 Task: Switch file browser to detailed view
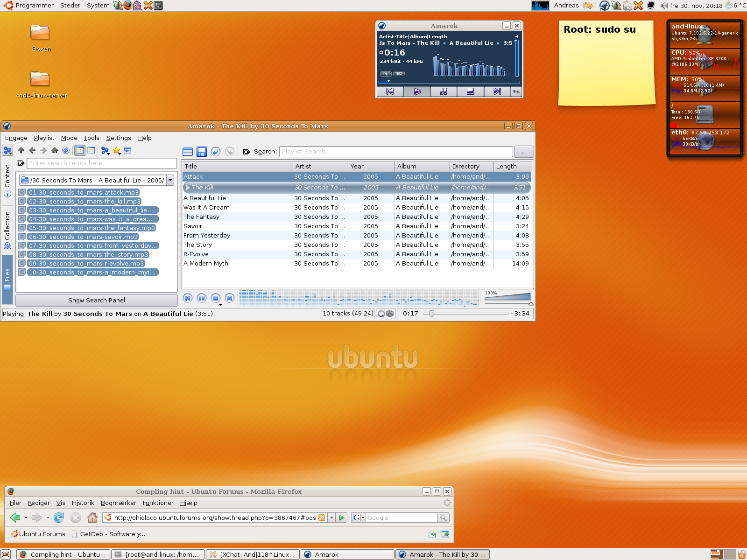(91, 150)
